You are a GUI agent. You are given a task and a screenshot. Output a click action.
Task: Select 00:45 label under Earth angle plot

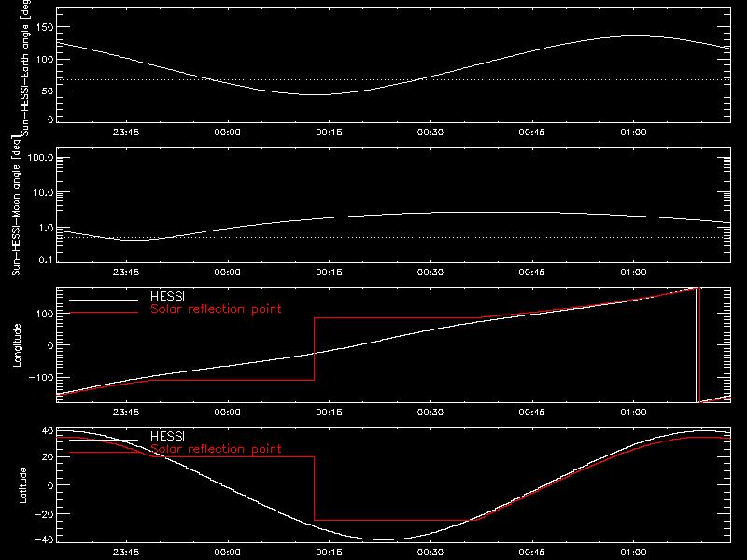click(x=531, y=133)
